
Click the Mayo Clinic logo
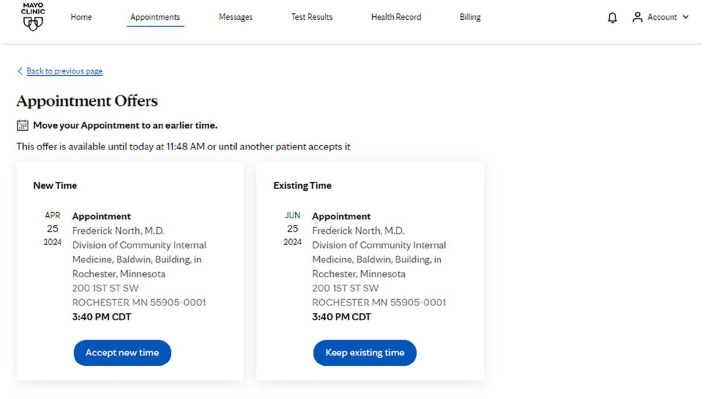click(33, 17)
